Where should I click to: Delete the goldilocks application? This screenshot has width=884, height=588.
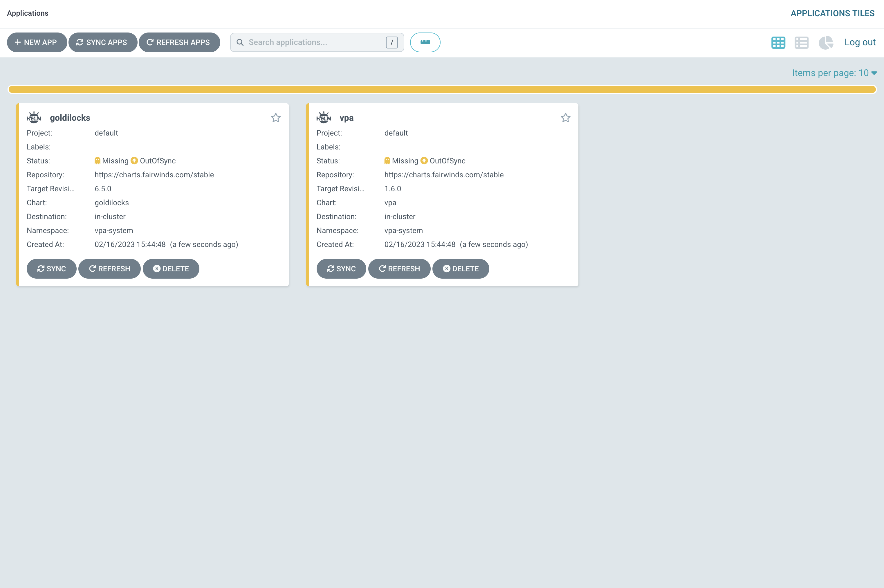click(171, 268)
